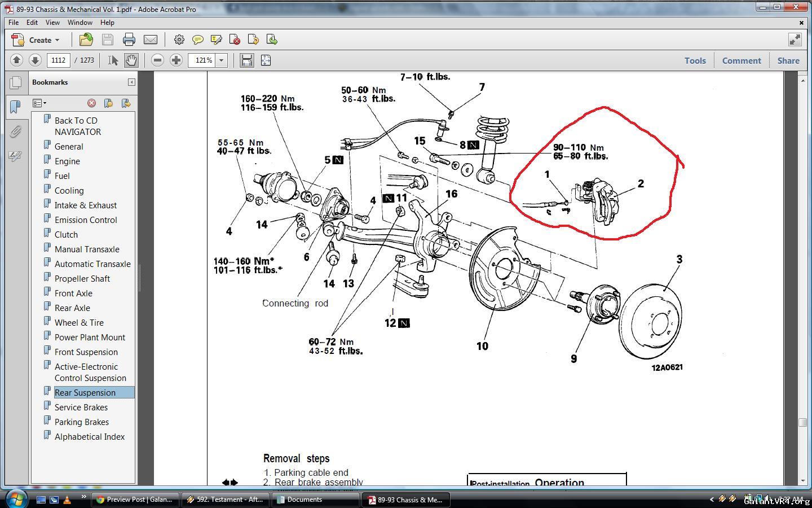The image size is (812, 508).
Task: Open the bookmarks options dropdown menu
Action: pos(39,103)
